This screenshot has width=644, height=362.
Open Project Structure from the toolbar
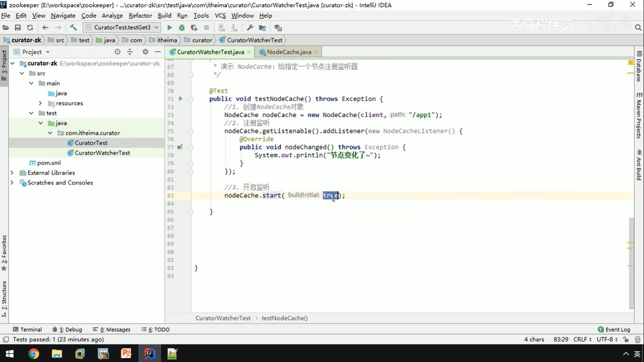(262, 28)
